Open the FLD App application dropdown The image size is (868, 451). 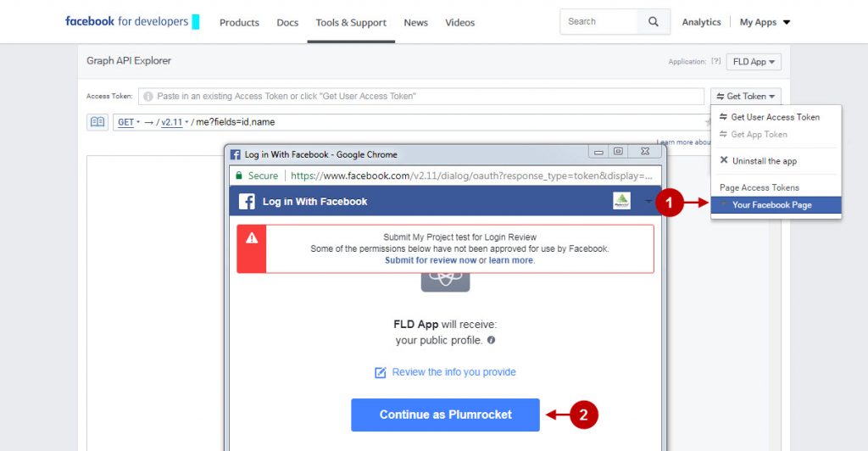coord(754,61)
